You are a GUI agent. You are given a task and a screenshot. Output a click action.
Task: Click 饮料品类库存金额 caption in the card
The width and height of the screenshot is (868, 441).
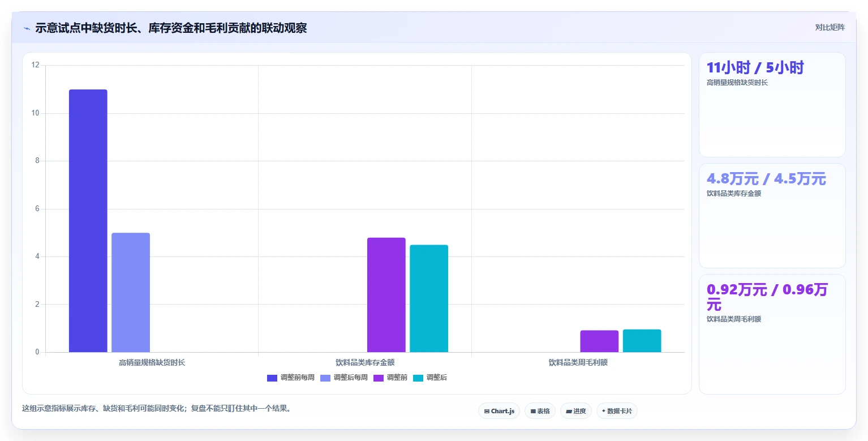point(734,194)
